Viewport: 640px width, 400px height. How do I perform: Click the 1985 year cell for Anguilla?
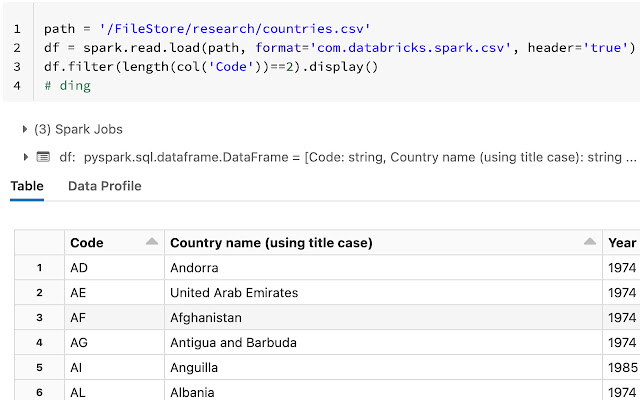pyautogui.click(x=621, y=368)
